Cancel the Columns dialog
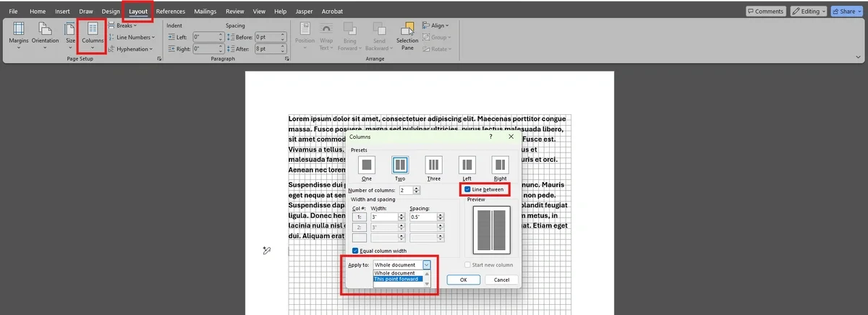This screenshot has width=868, height=315. (x=501, y=280)
